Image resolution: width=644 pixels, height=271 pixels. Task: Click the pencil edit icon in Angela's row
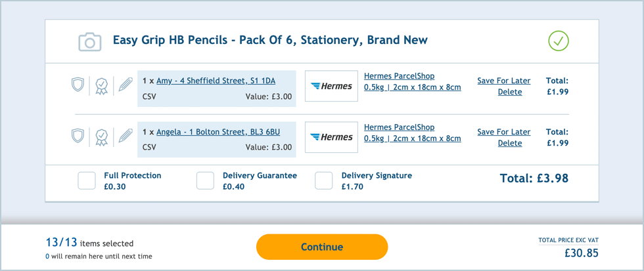tap(126, 136)
